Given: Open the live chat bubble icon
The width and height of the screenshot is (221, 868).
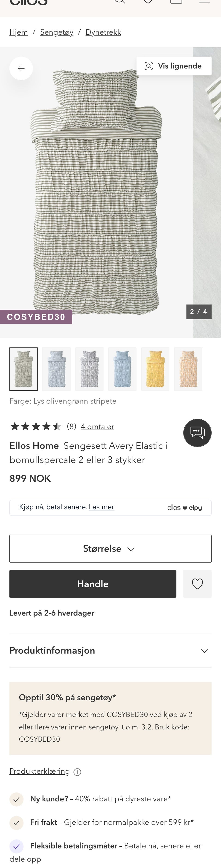Looking at the screenshot, I should click(x=197, y=433).
